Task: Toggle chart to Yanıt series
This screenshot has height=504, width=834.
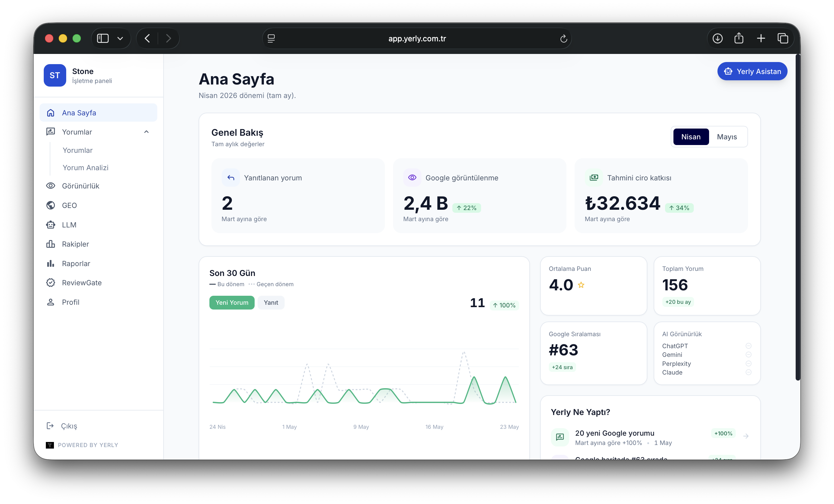Action: (271, 302)
